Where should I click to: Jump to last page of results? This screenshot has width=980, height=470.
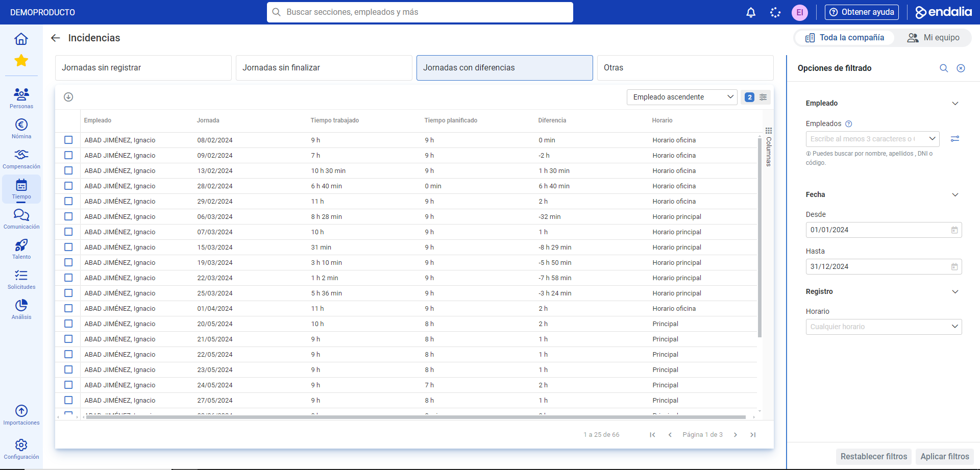click(x=753, y=435)
